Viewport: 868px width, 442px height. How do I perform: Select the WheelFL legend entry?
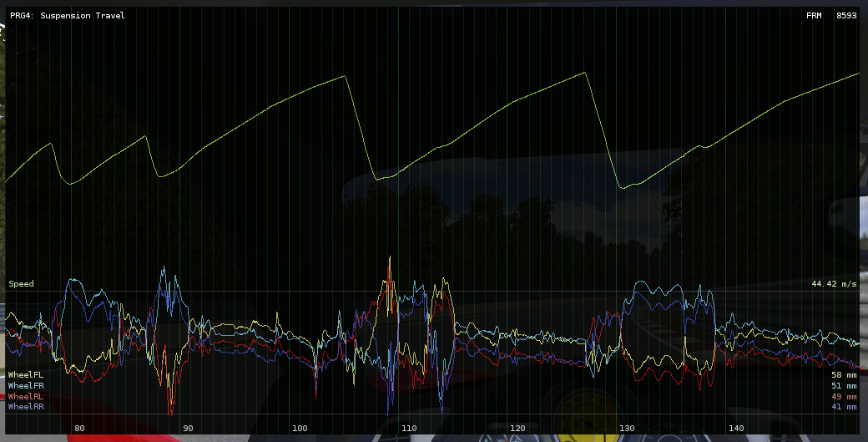(25, 375)
